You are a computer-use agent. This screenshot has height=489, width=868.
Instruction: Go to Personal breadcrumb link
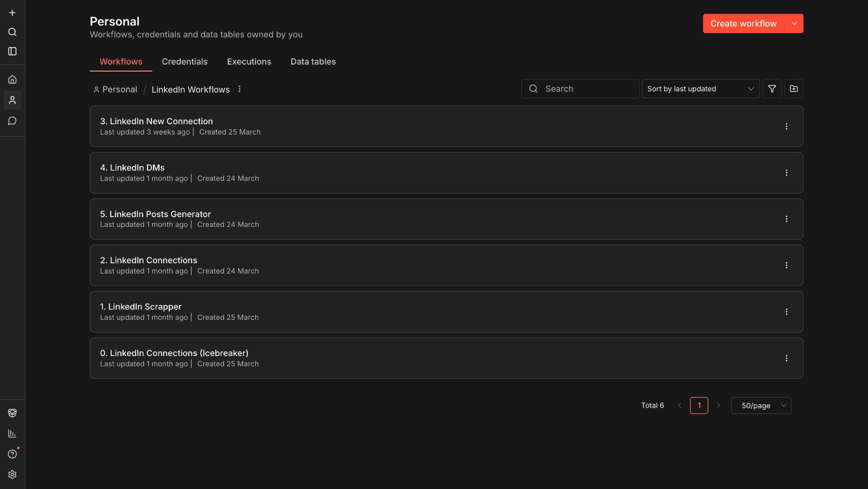pyautogui.click(x=115, y=90)
